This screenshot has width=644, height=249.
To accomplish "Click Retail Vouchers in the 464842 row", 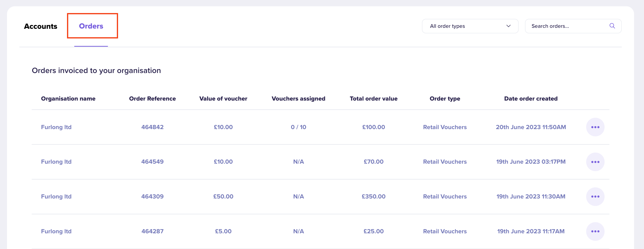I will pos(445,127).
